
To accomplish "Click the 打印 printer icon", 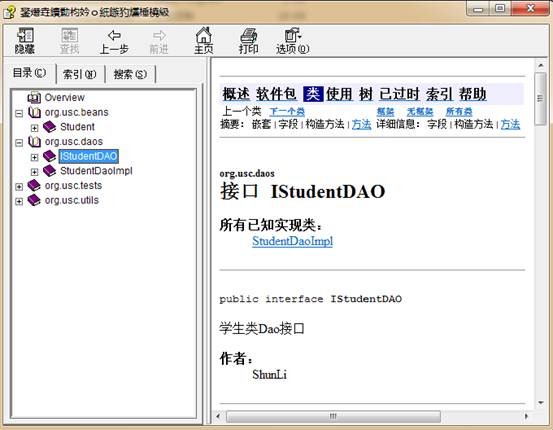I will click(249, 35).
